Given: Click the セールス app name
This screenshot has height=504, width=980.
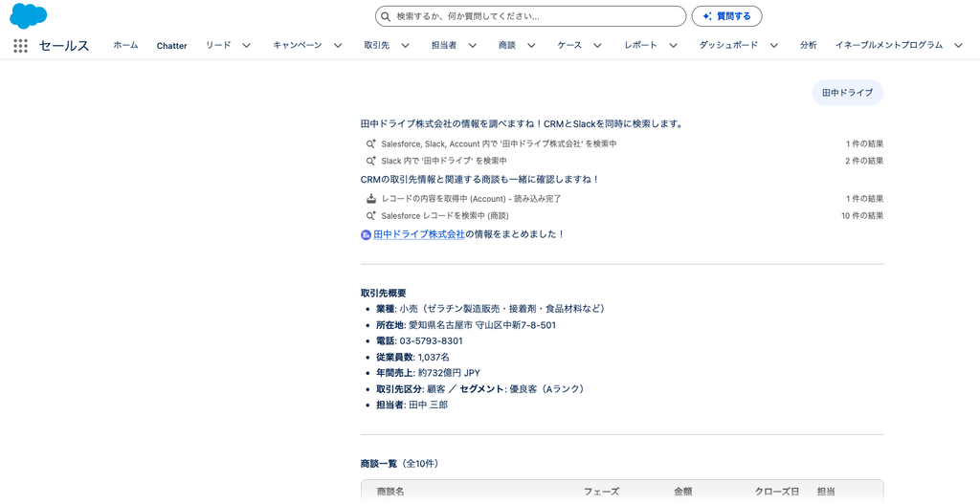Looking at the screenshot, I should click(x=64, y=46).
